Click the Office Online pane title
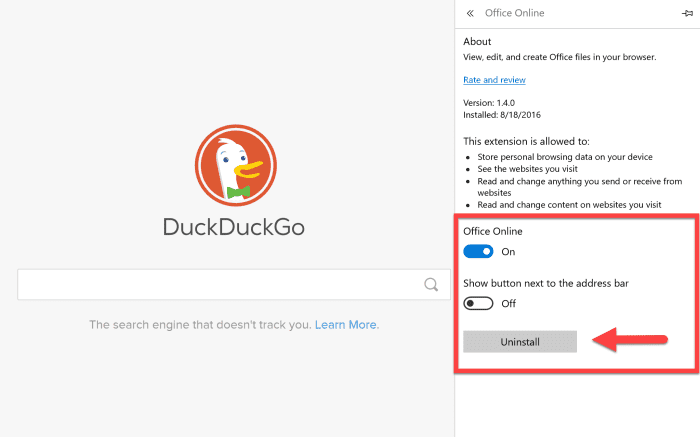Image resolution: width=700 pixels, height=437 pixels. point(514,13)
